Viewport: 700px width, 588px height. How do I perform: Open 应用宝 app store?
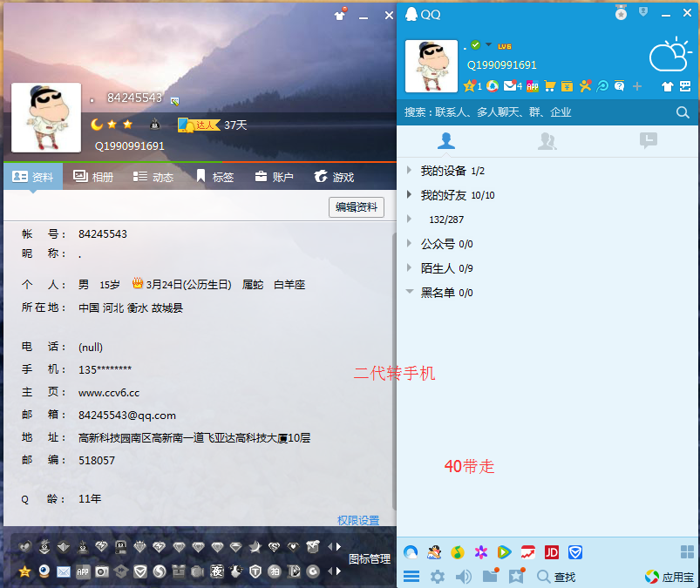(x=669, y=577)
